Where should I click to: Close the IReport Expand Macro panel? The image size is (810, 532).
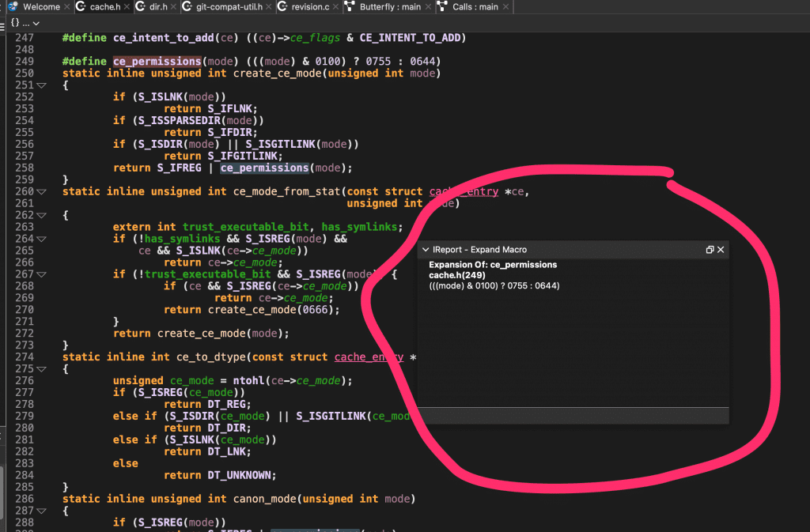(x=721, y=250)
